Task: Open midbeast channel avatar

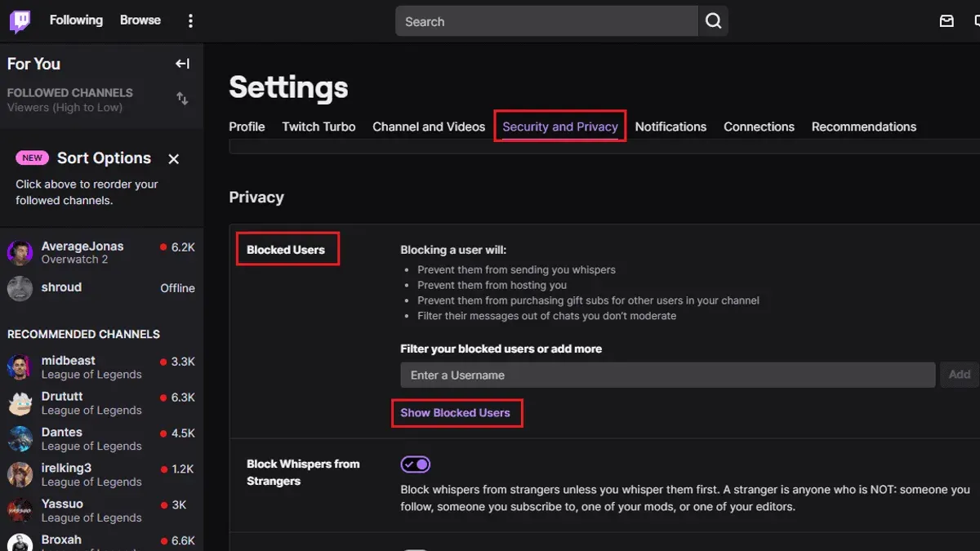Action: [x=20, y=367]
